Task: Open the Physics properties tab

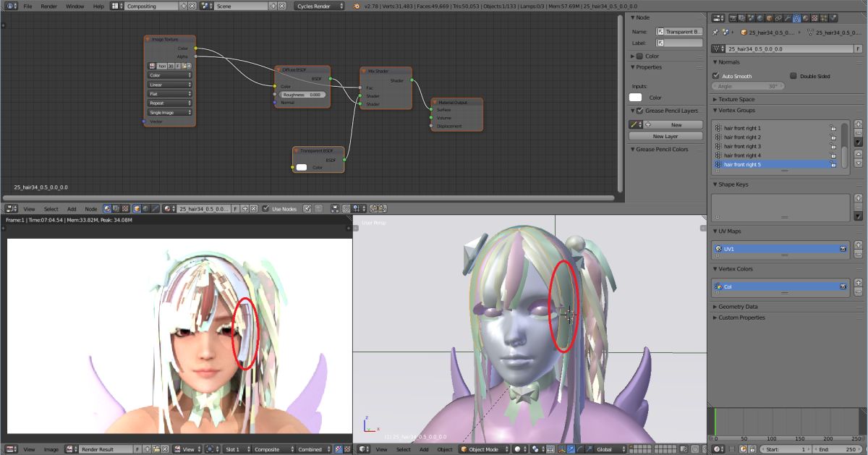Action: click(833, 18)
